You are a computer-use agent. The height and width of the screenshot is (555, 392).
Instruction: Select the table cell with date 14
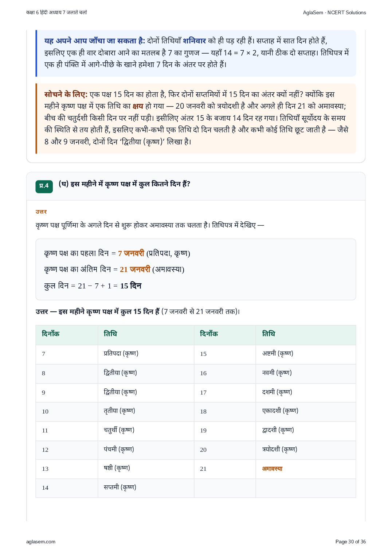click(x=67, y=488)
